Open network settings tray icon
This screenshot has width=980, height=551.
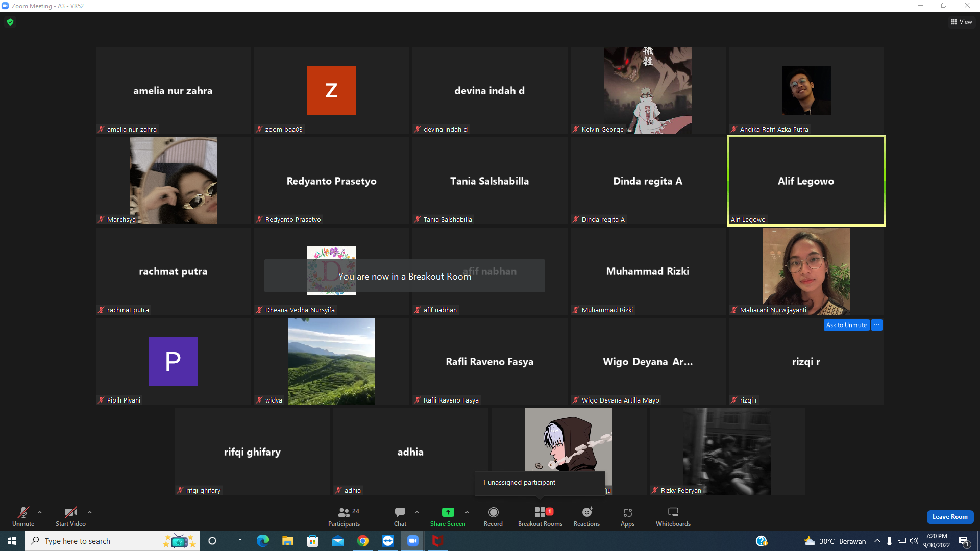[902, 541]
